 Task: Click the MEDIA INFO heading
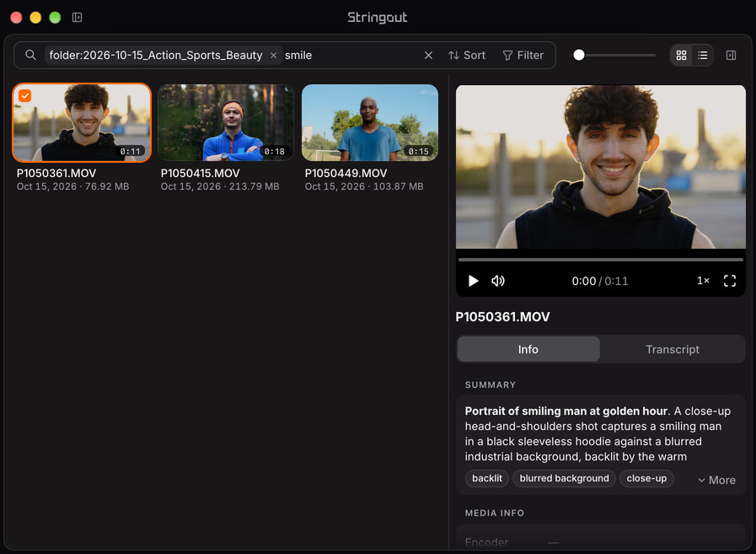pyautogui.click(x=495, y=513)
